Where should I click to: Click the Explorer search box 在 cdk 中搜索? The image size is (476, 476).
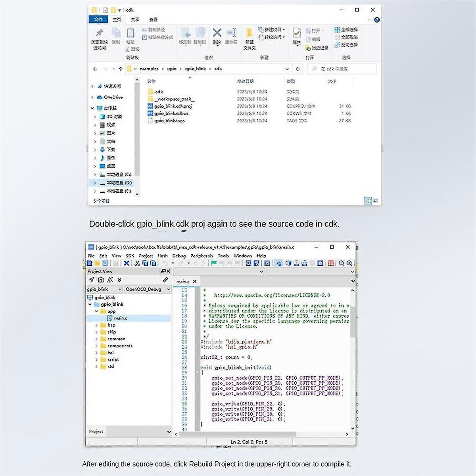coord(342,69)
